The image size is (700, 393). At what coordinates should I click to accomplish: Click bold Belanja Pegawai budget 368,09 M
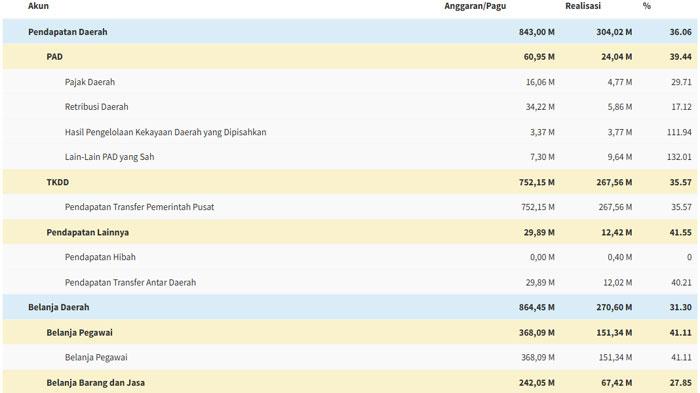[x=537, y=332]
